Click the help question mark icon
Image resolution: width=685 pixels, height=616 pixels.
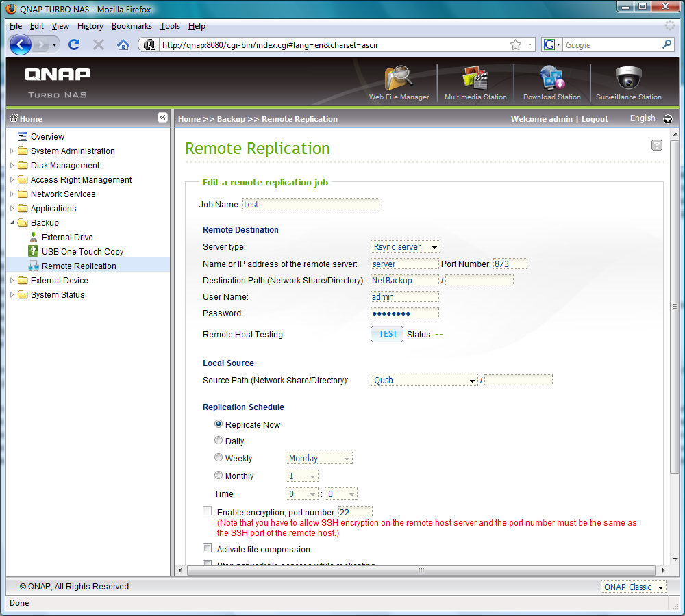pos(657,145)
